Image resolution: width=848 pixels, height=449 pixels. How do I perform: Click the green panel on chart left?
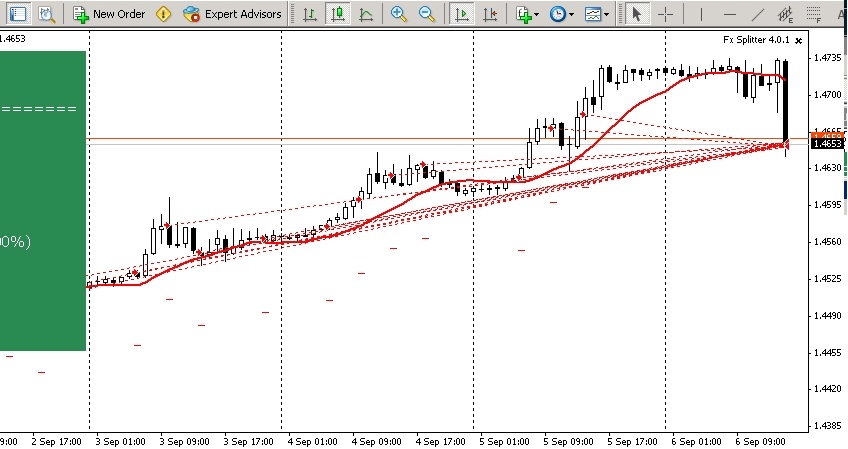(43, 201)
